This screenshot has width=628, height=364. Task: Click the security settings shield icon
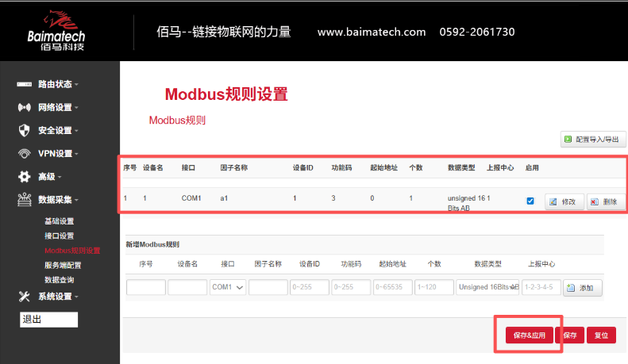point(24,130)
